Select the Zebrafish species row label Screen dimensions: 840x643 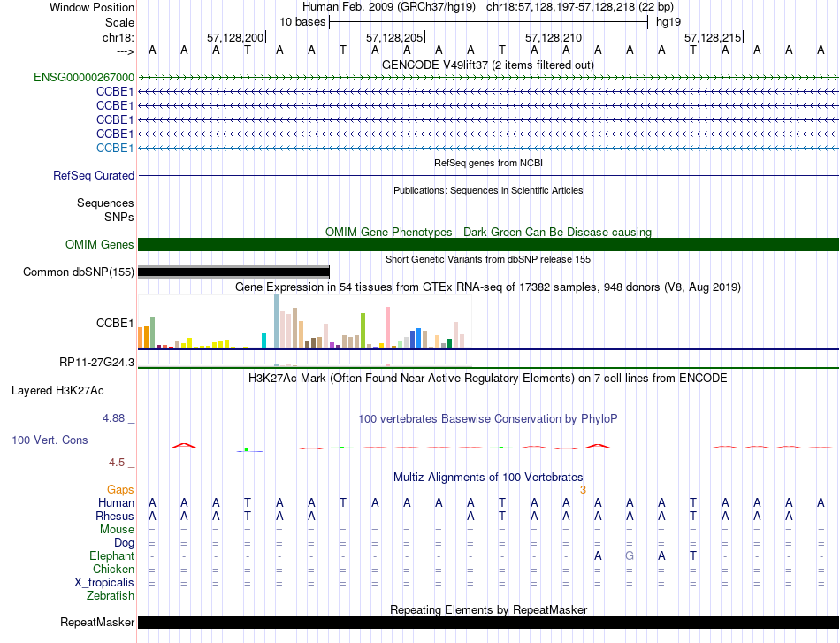(111, 596)
